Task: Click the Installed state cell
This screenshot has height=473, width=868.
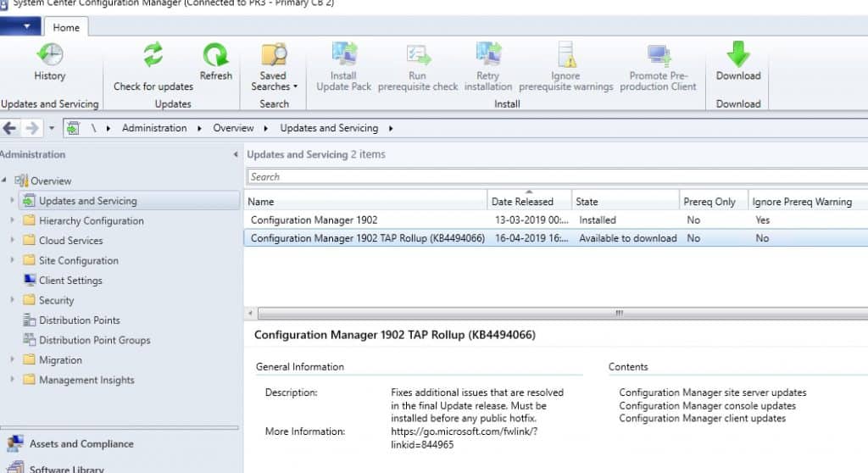Action: (598, 220)
